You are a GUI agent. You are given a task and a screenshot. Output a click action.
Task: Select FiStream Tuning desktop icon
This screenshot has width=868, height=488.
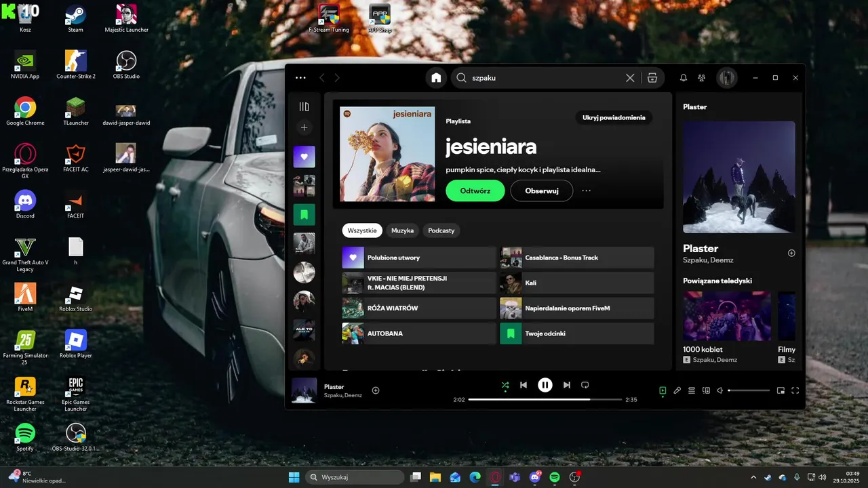329,19
